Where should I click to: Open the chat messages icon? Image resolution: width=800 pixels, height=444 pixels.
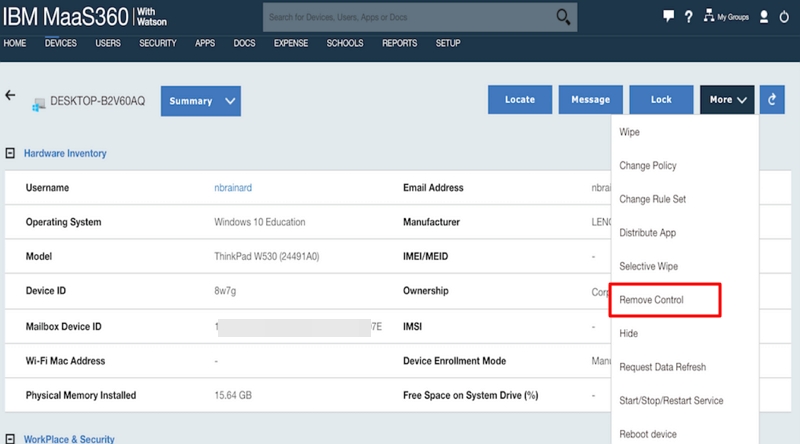click(668, 16)
